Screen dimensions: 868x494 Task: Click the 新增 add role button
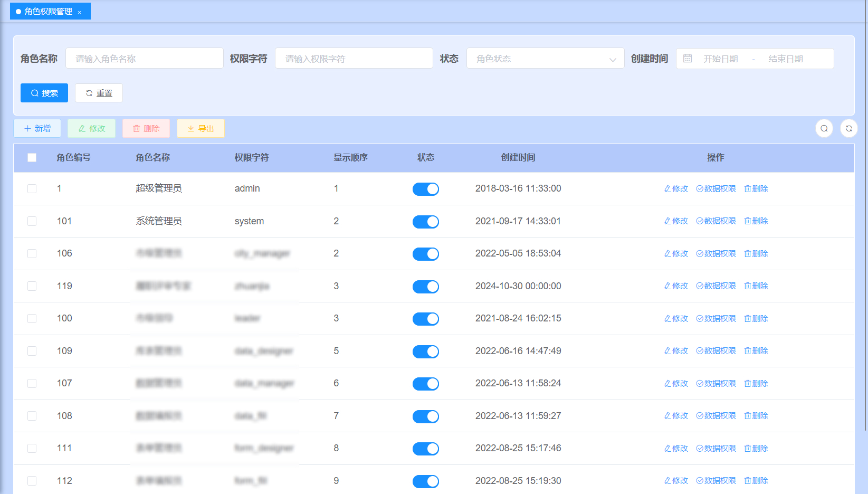point(37,128)
